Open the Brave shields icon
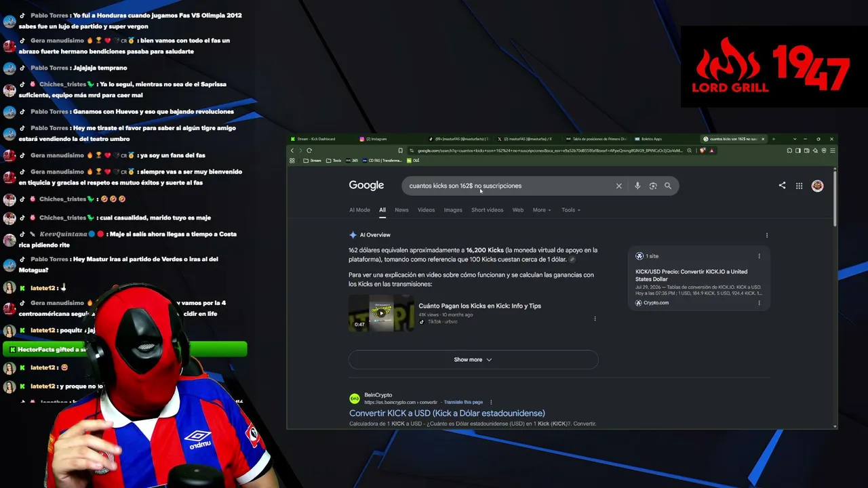The width and height of the screenshot is (868, 488). [x=704, y=150]
